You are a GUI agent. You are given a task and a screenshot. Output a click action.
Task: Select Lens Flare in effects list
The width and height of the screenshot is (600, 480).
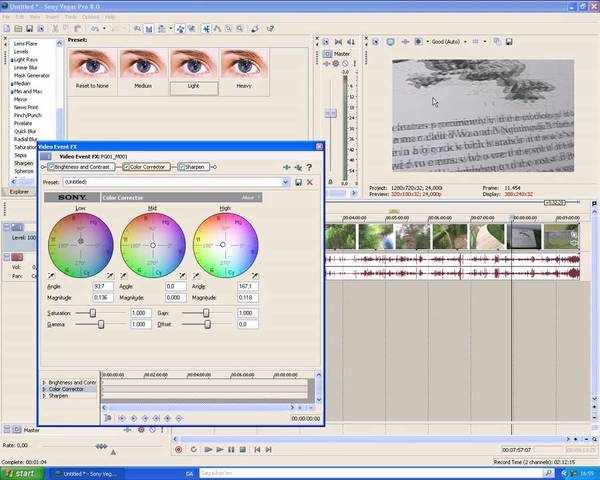(x=26, y=44)
